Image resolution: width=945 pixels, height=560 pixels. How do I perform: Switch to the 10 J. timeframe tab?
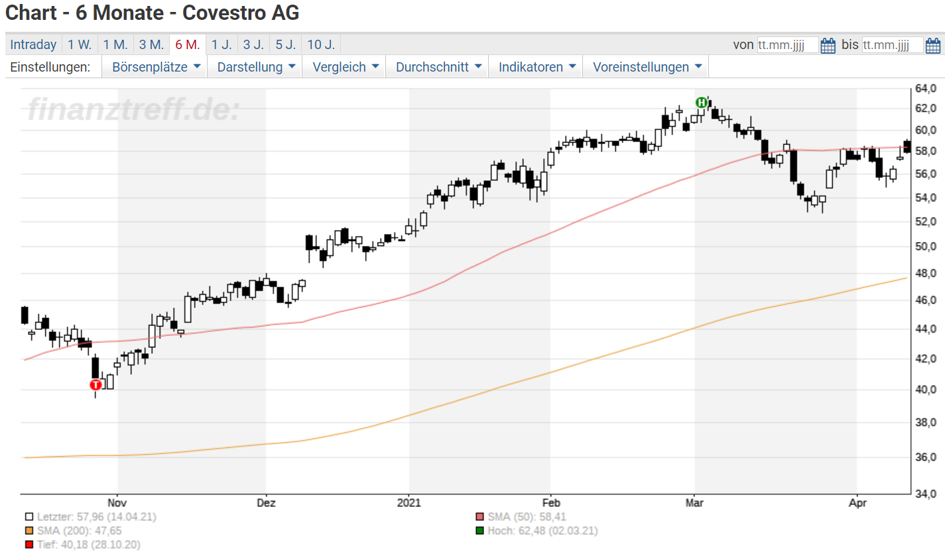coord(321,44)
